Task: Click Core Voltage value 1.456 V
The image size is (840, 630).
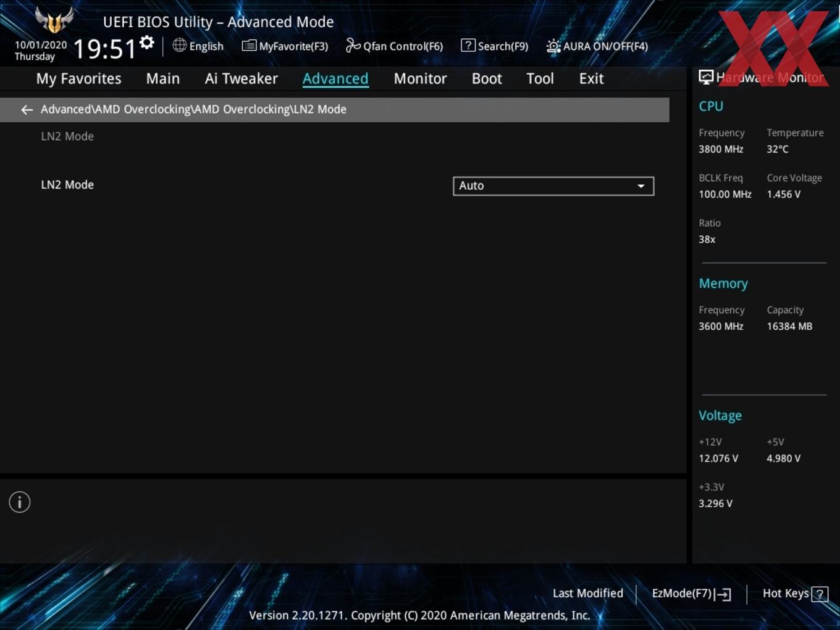Action: point(783,194)
